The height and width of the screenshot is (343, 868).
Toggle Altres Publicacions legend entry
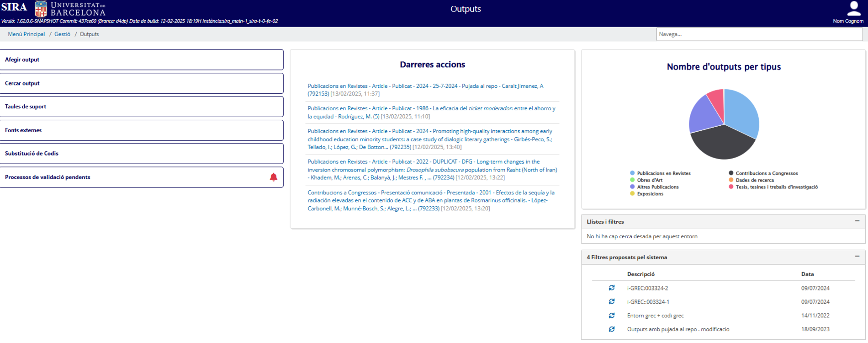tap(657, 187)
